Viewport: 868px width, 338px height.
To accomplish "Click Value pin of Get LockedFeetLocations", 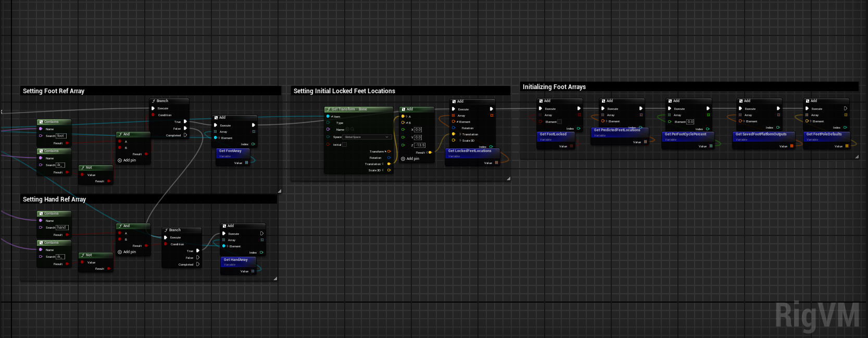I will [497, 163].
